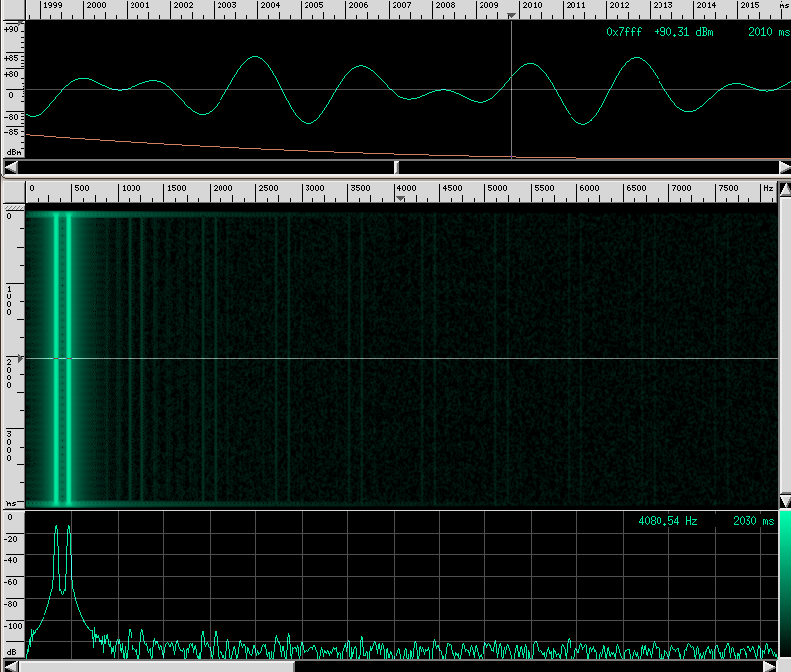Click the +90.31 dBm level readout
The width and height of the screenshot is (791, 672).
click(684, 32)
